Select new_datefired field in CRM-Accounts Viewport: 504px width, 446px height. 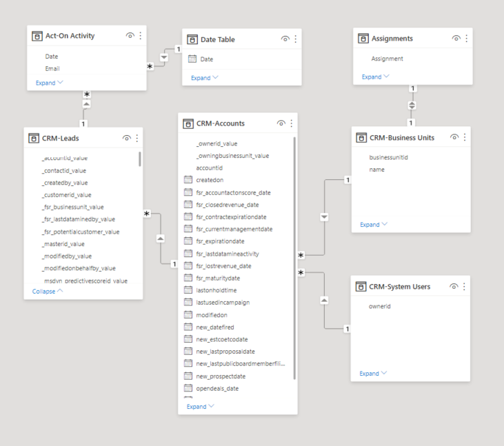[215, 327]
